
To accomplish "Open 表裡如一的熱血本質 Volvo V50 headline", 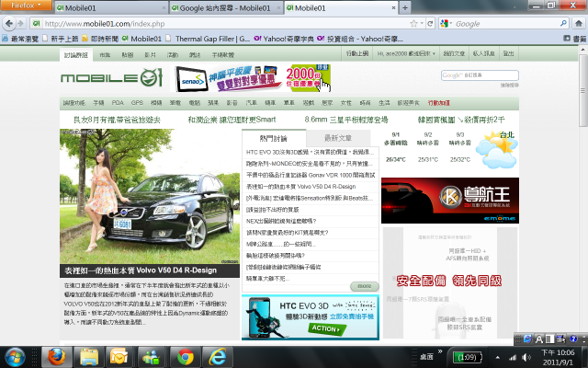I will pos(141,270).
